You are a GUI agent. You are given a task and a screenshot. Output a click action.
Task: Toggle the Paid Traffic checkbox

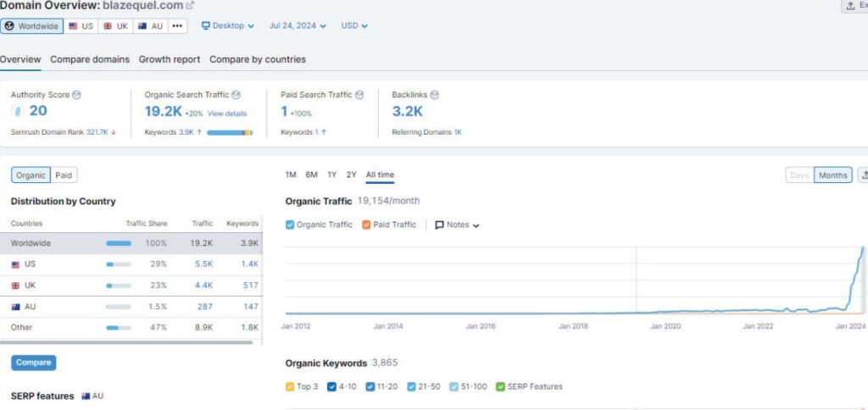coord(366,224)
